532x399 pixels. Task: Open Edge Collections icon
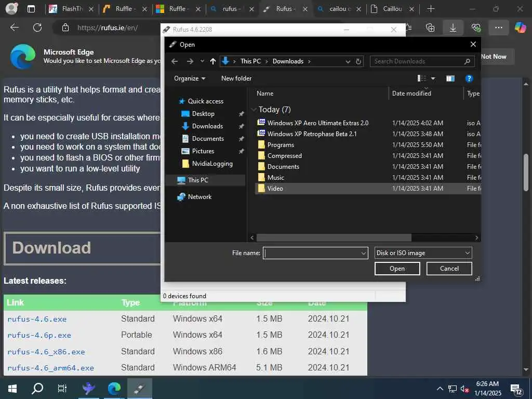(x=430, y=28)
